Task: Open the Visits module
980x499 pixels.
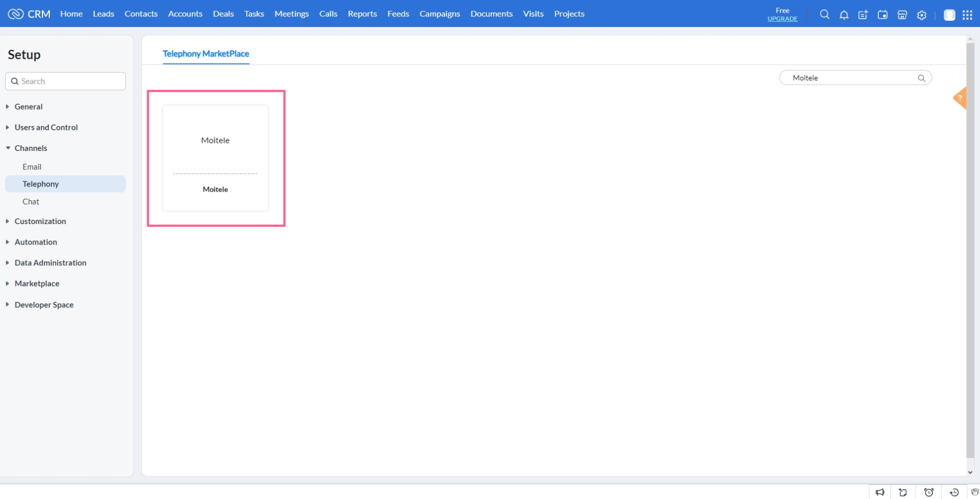Action: point(533,14)
